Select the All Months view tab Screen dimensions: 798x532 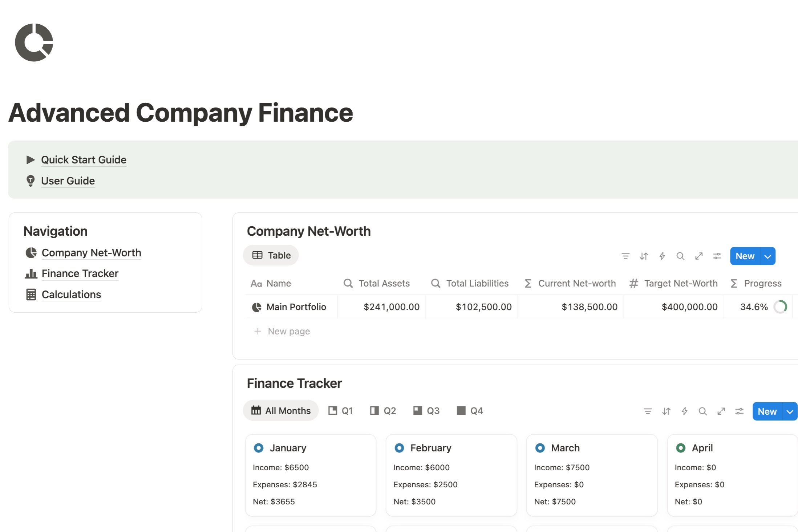point(281,411)
